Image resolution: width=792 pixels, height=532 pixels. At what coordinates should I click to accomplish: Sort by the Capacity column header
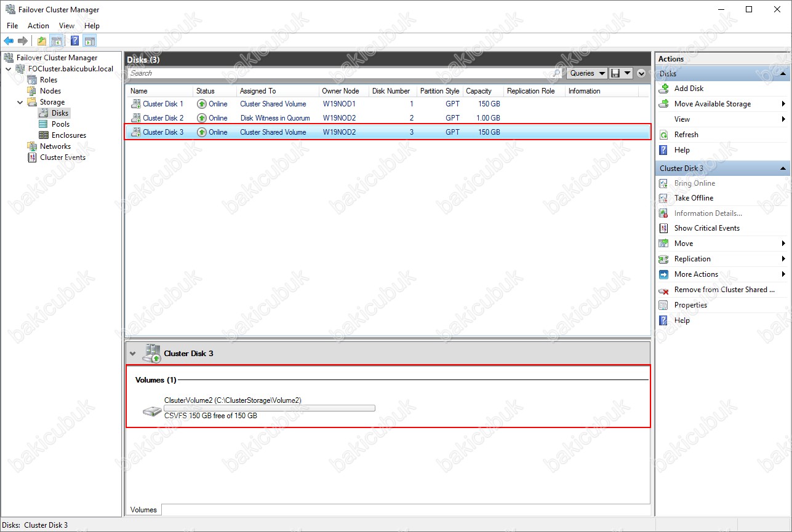pos(482,91)
